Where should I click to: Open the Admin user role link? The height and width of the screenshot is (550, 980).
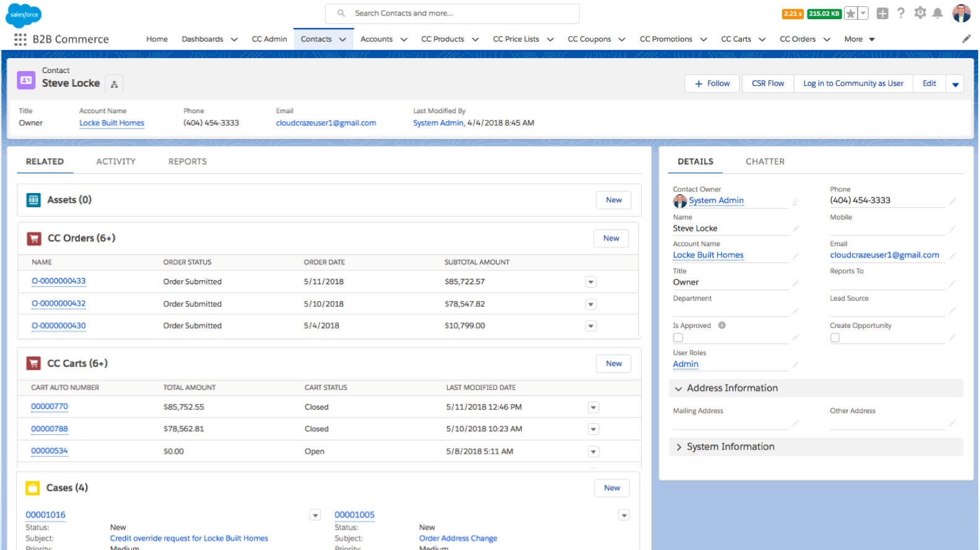point(686,364)
